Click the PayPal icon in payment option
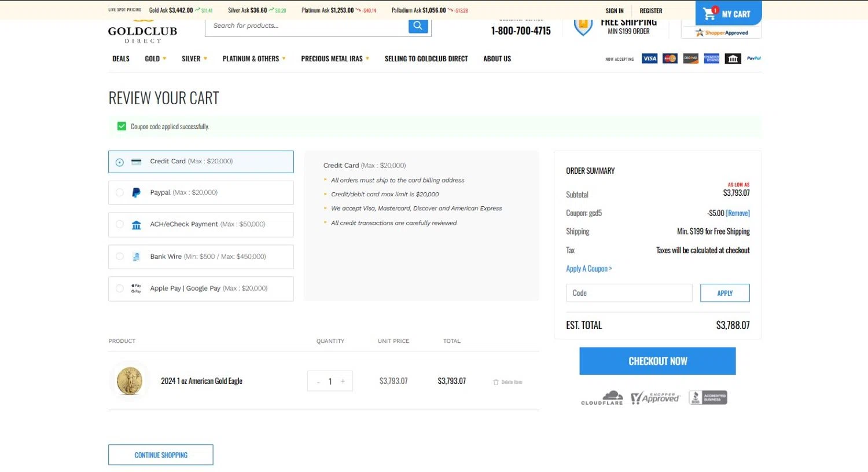Screen dimensions: 868x472 pos(136,193)
